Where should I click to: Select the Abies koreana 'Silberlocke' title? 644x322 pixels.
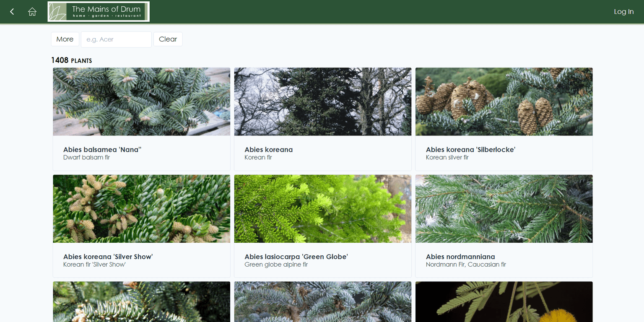point(470,150)
